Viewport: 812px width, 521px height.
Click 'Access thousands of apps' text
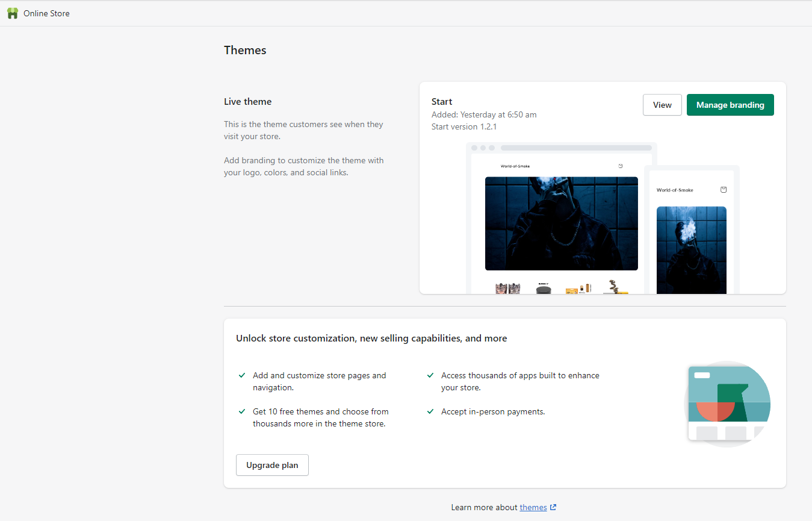pos(520,381)
